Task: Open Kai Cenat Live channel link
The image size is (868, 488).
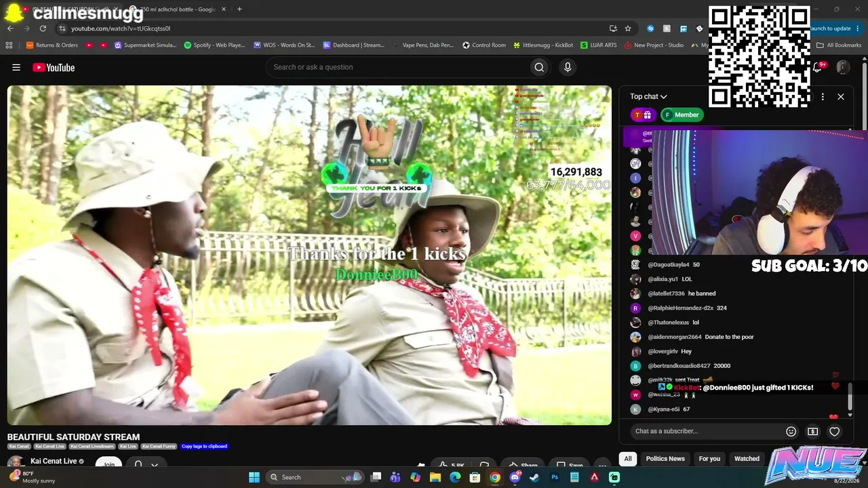Action: click(54, 462)
